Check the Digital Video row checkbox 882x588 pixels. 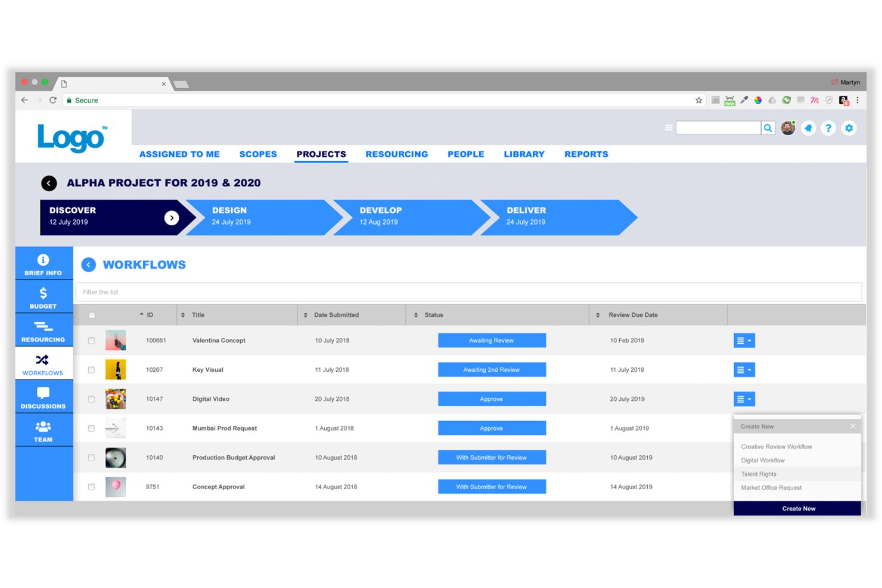(x=91, y=399)
